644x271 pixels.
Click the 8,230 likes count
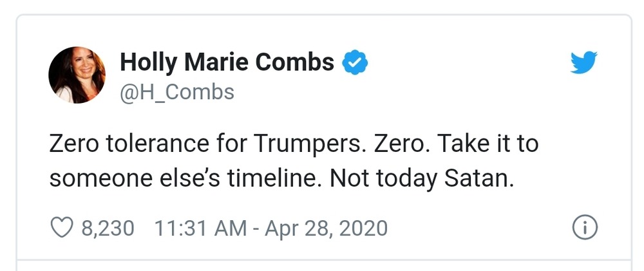click(108, 228)
